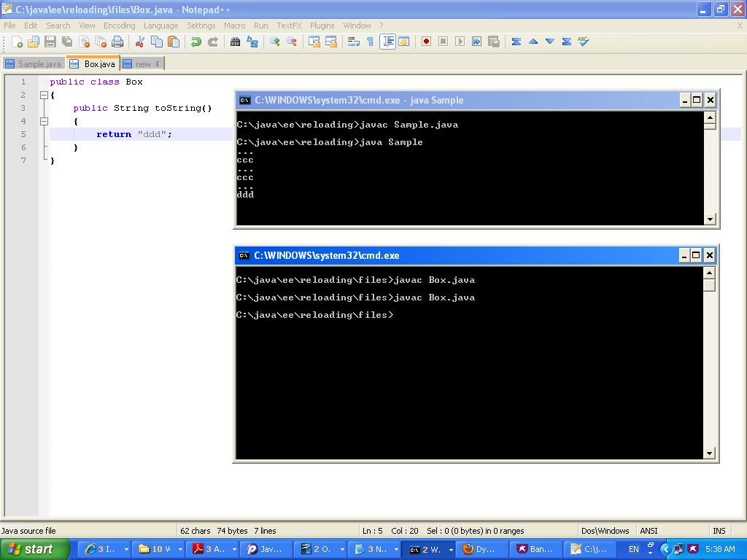Image resolution: width=747 pixels, height=560 pixels.
Task: Toggle Show All Characters pilcrow icon
Action: coord(370,42)
